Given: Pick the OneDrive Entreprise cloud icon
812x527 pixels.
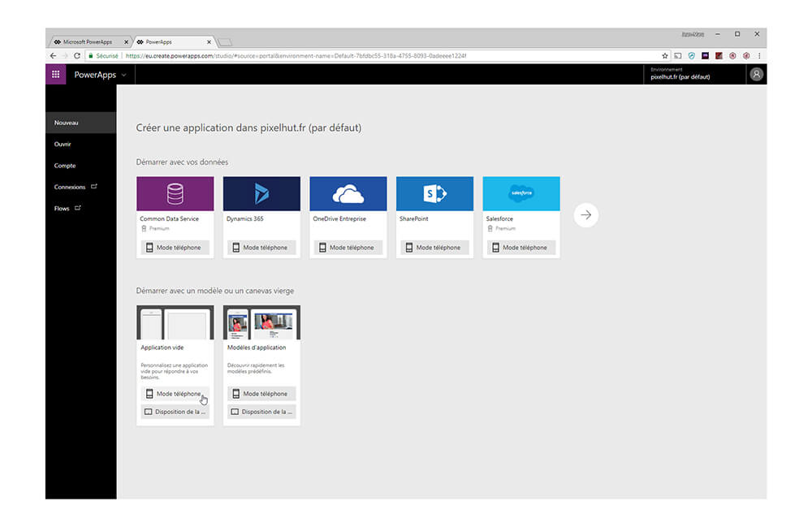Looking at the screenshot, I should coord(348,193).
